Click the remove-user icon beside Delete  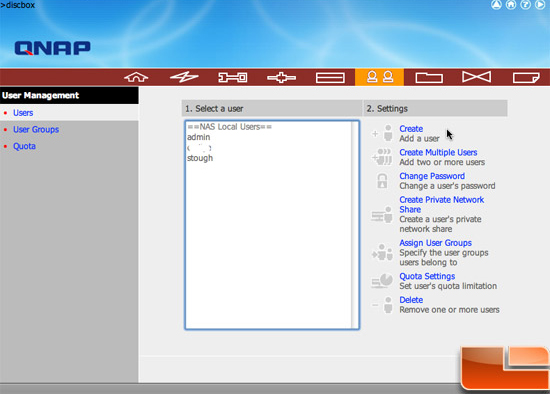tap(383, 304)
